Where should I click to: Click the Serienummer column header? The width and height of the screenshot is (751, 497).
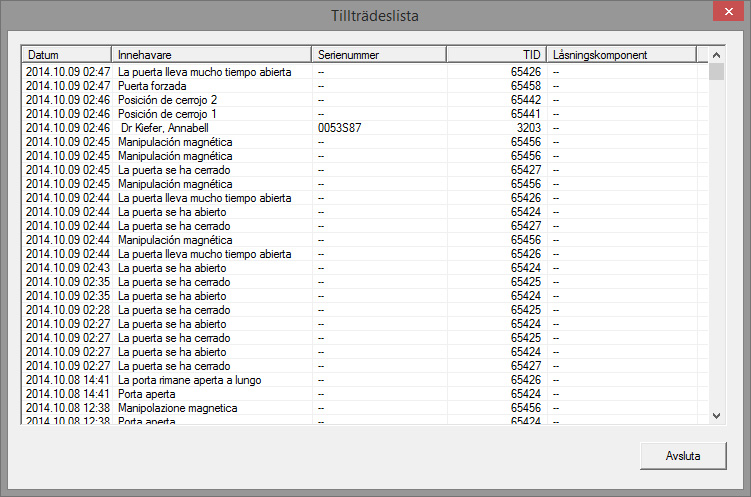point(379,55)
